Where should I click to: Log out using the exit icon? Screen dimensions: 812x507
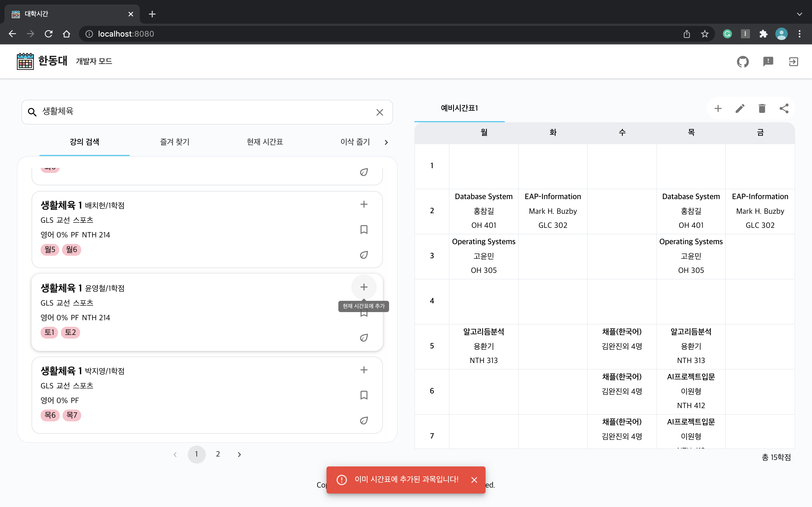(x=793, y=62)
